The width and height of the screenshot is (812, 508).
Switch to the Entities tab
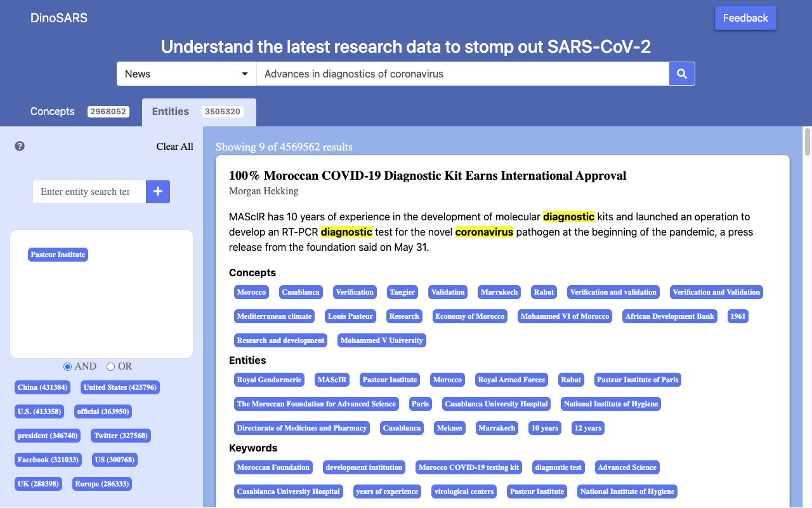coord(199,112)
